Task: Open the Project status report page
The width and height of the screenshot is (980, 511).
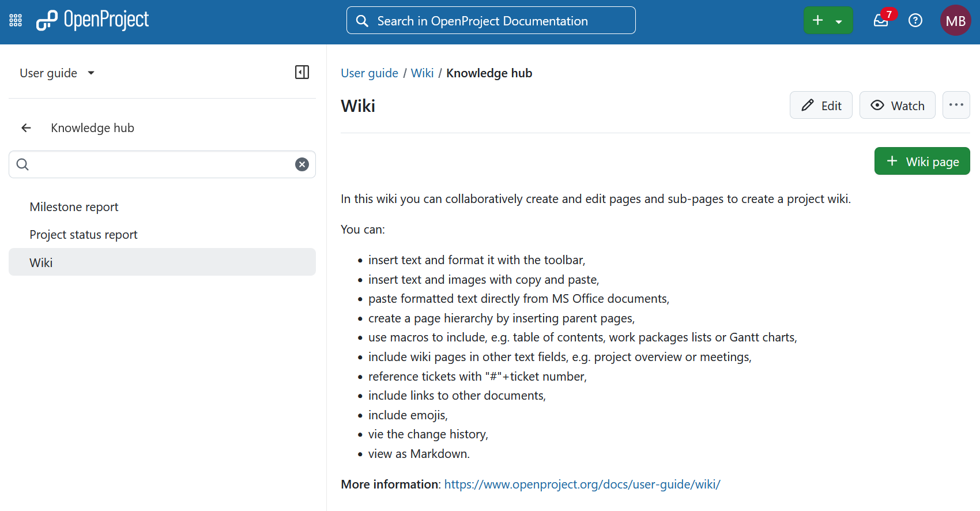Action: coord(162,235)
